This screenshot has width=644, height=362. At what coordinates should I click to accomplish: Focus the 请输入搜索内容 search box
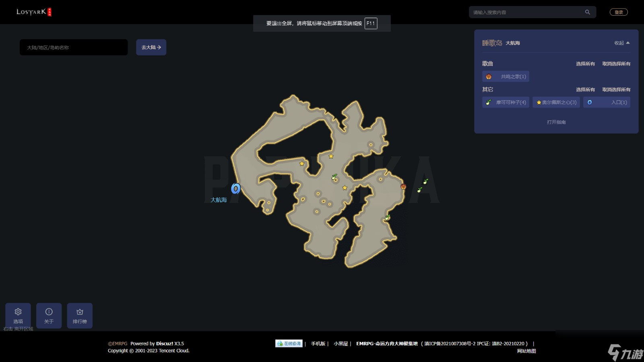(532, 12)
